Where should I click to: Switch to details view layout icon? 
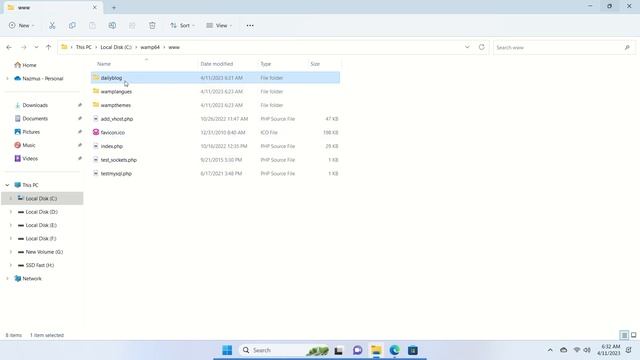point(624,335)
